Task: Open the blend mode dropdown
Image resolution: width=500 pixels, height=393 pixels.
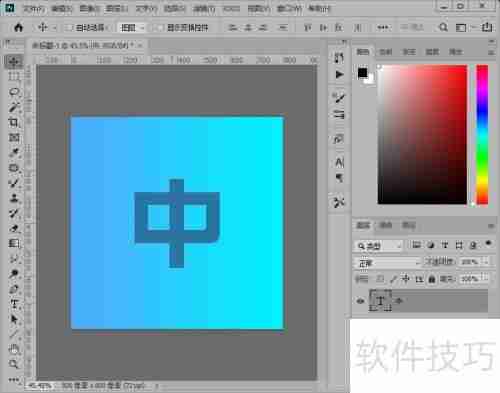Action: pos(388,263)
